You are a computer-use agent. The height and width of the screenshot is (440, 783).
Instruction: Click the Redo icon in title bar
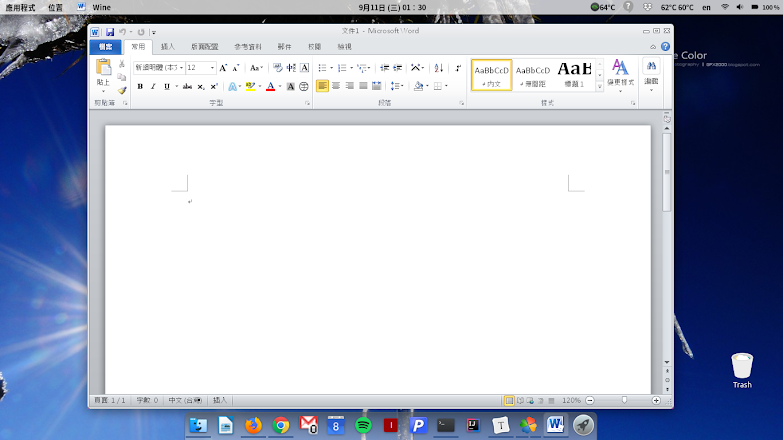(x=141, y=32)
